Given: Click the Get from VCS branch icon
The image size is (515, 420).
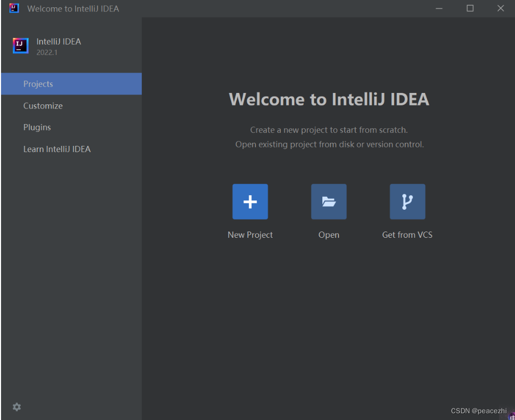Looking at the screenshot, I should 408,201.
